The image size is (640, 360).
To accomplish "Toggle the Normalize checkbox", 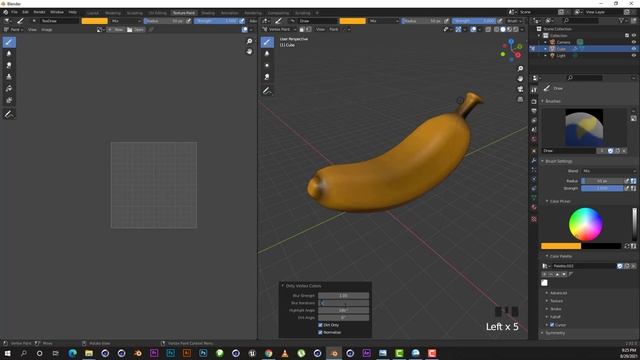I will [320, 332].
